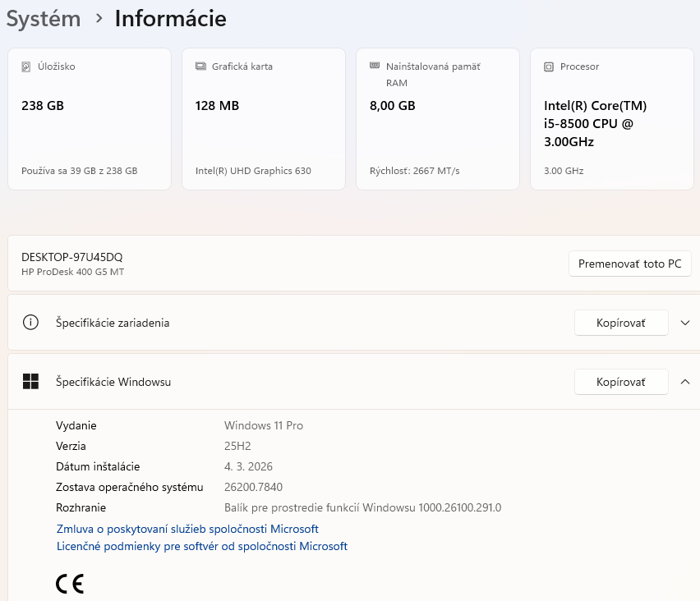
Task: Click the Verzia label
Action: 71,446
